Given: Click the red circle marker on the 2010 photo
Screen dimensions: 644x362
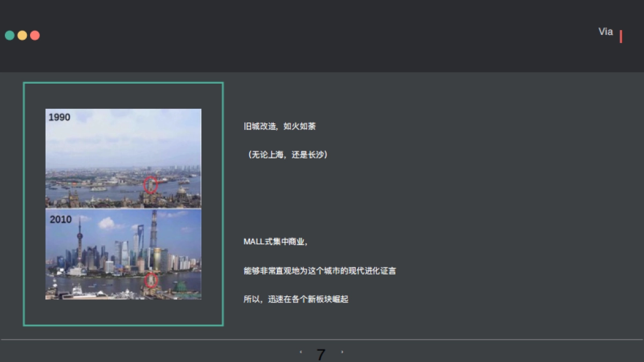Looking at the screenshot, I should [151, 279].
